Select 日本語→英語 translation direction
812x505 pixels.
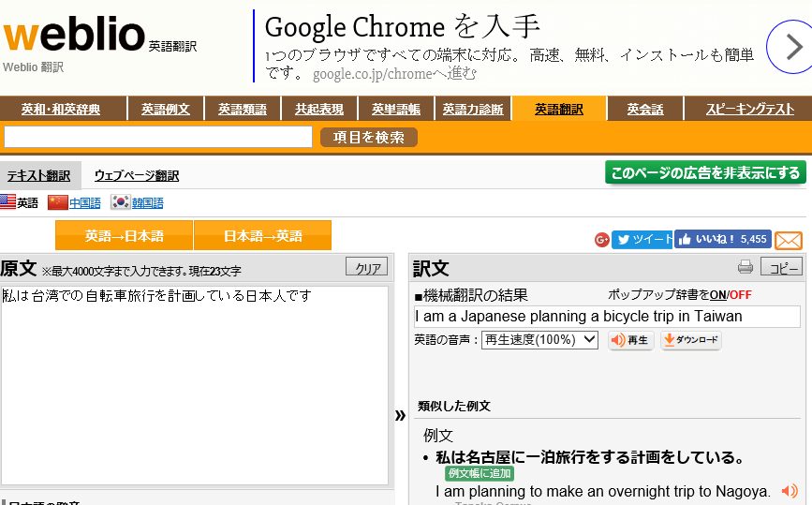(x=262, y=236)
